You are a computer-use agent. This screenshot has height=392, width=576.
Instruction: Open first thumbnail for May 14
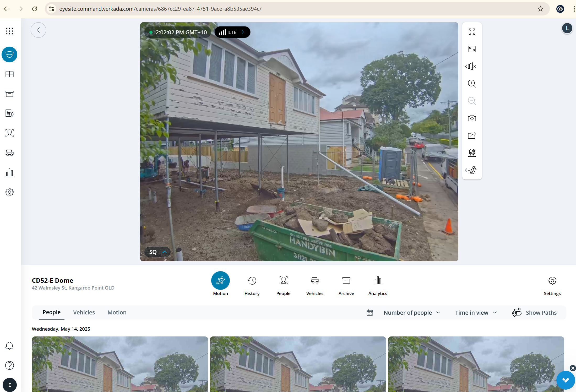tap(120, 364)
